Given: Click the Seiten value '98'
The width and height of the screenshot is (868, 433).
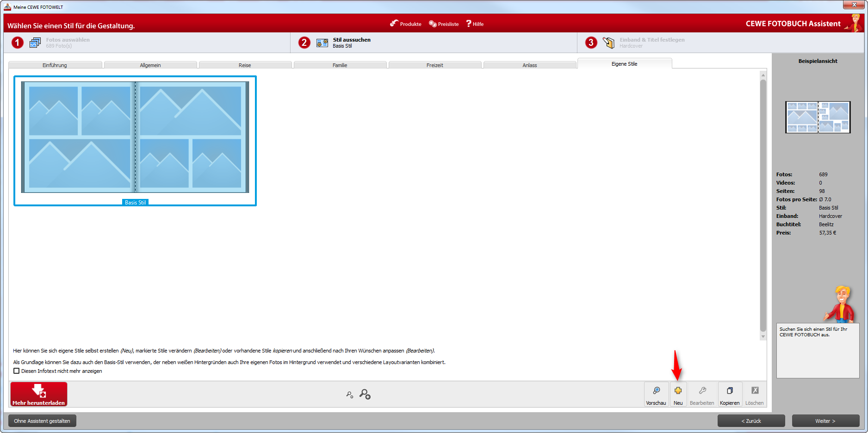Looking at the screenshot, I should coord(822,191).
